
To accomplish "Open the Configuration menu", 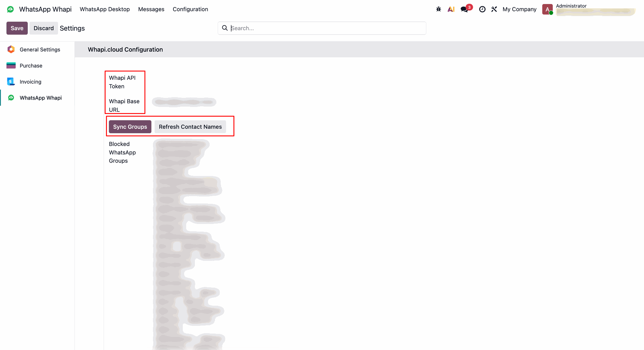I will pos(191,9).
